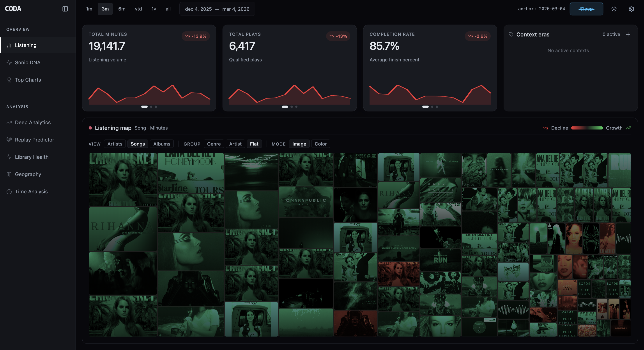Image resolution: width=644 pixels, height=350 pixels.
Task: Open Library Health from the sidebar
Action: (9, 157)
